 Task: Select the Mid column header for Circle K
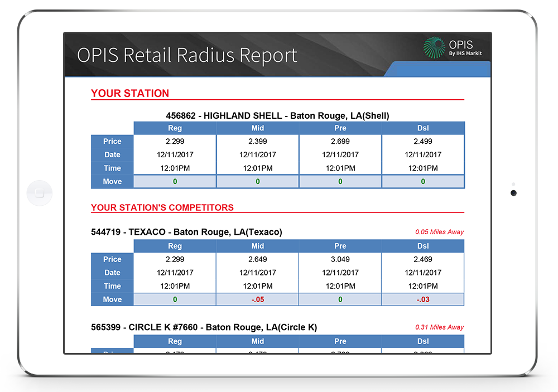(258, 341)
